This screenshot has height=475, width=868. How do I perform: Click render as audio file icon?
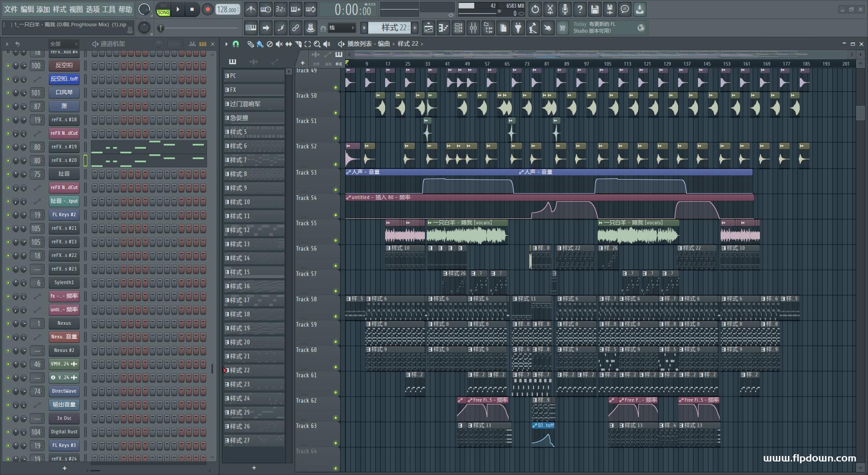tap(610, 9)
